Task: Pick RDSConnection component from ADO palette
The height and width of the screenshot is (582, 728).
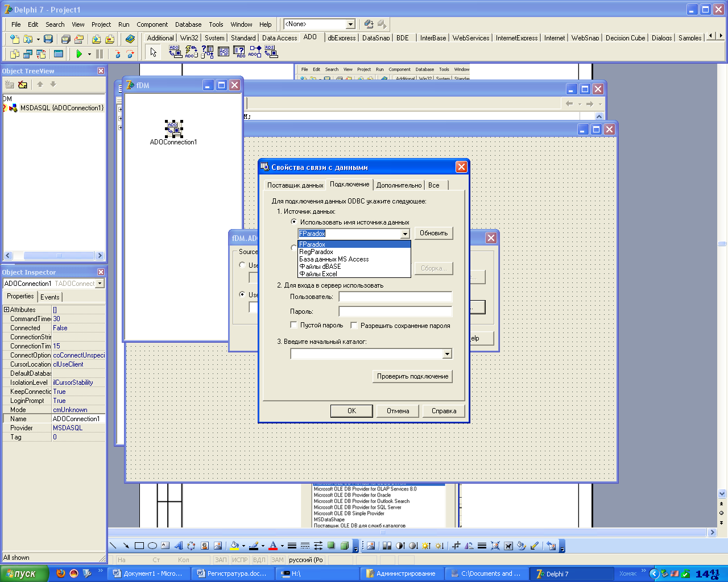Action: (271, 52)
